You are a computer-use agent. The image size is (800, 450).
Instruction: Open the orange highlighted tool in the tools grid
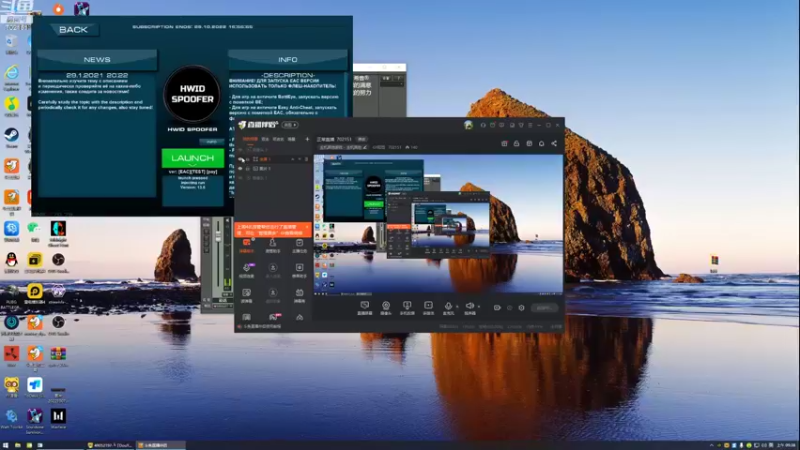[x=247, y=245]
